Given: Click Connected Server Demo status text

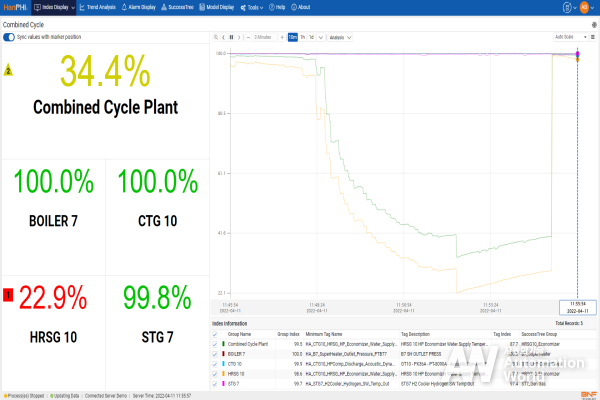Looking at the screenshot, I should [106, 396].
